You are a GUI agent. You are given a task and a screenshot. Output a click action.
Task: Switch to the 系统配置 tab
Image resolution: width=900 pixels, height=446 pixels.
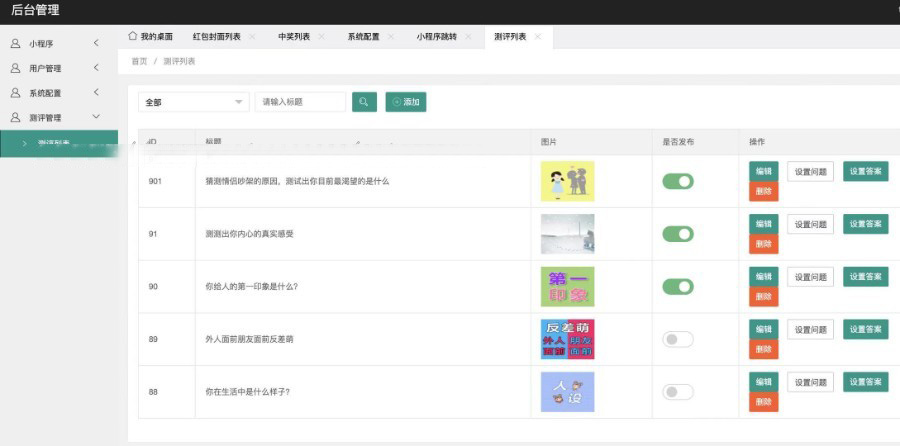363,37
